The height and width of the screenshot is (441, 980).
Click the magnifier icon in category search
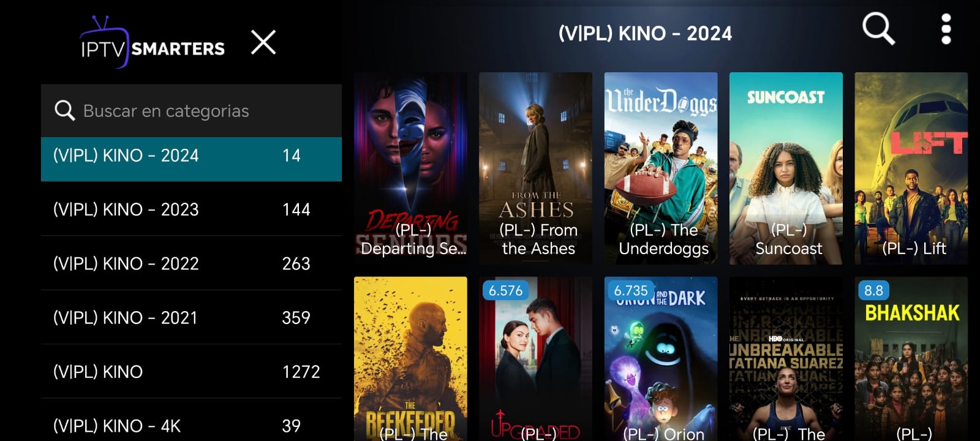click(64, 110)
